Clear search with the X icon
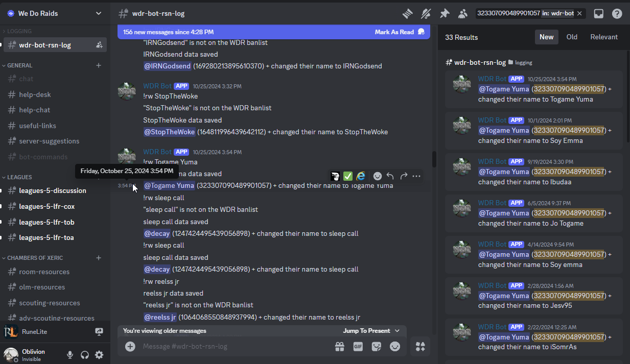 tap(579, 13)
